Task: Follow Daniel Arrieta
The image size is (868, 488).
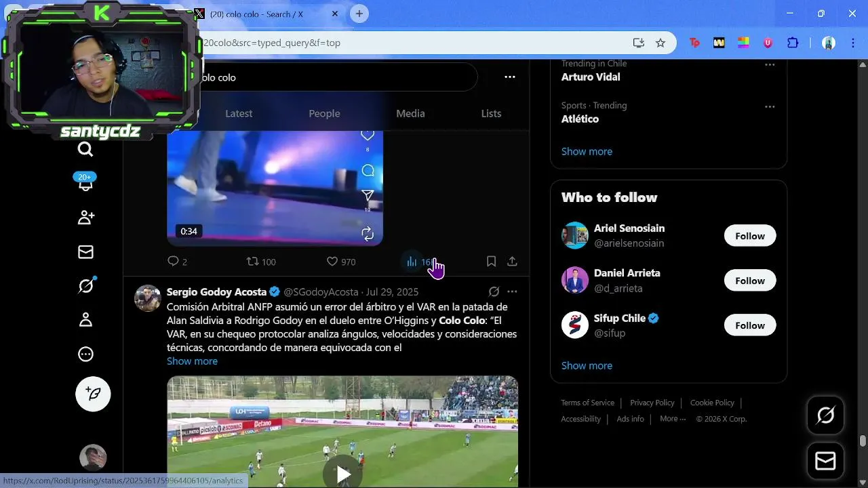Action: pyautogui.click(x=750, y=281)
